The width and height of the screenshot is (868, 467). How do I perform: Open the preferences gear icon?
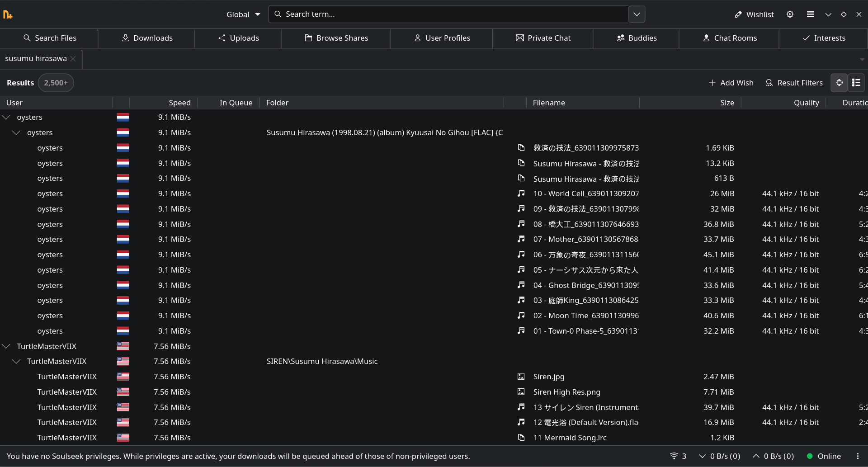click(790, 14)
